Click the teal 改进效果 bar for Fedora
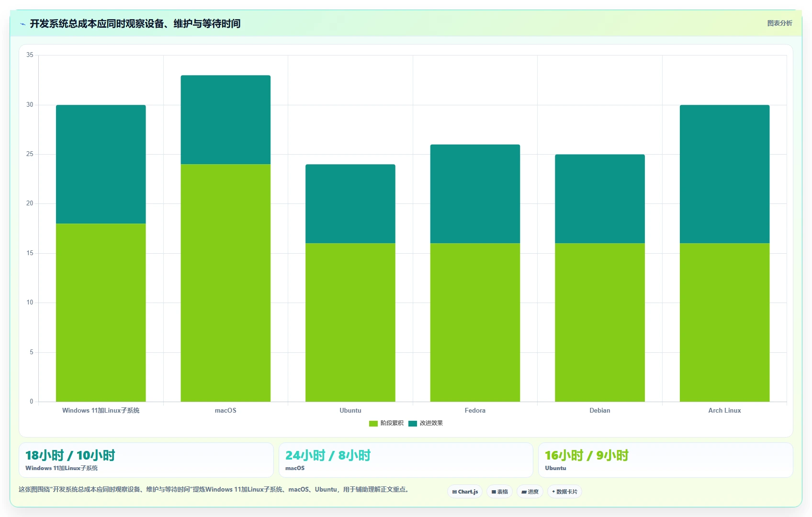 [475, 194]
